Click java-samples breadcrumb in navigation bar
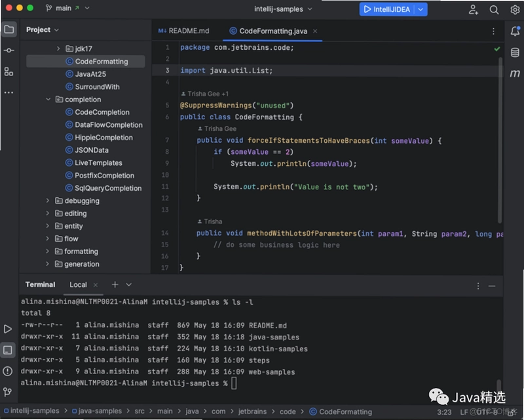Image resolution: width=524 pixels, height=420 pixels. (97, 411)
